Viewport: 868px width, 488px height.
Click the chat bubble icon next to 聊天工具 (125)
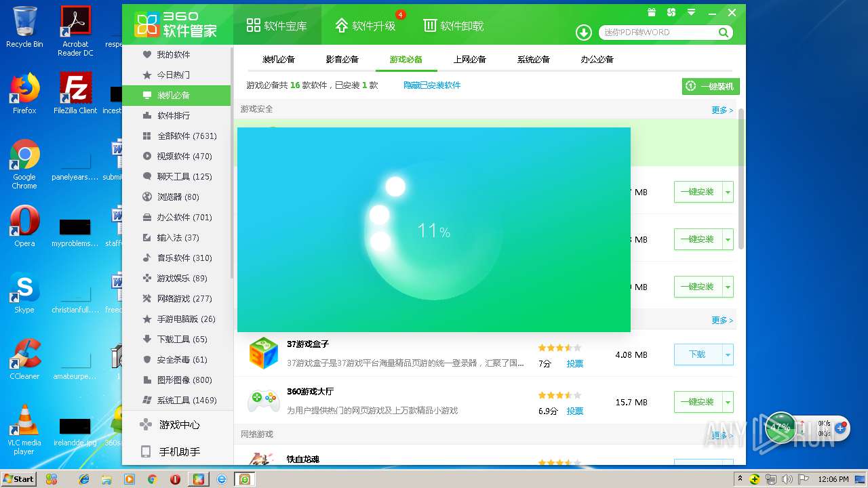(x=146, y=176)
